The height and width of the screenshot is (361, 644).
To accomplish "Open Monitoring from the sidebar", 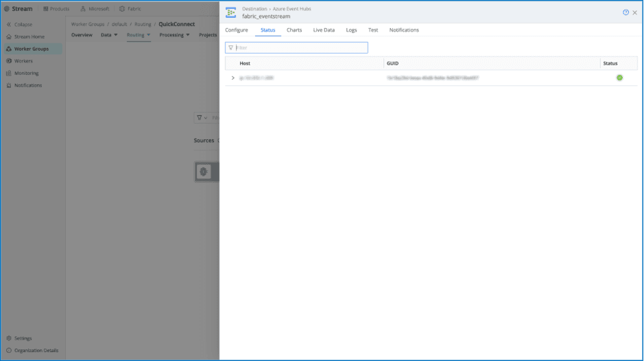I will pyautogui.click(x=26, y=73).
